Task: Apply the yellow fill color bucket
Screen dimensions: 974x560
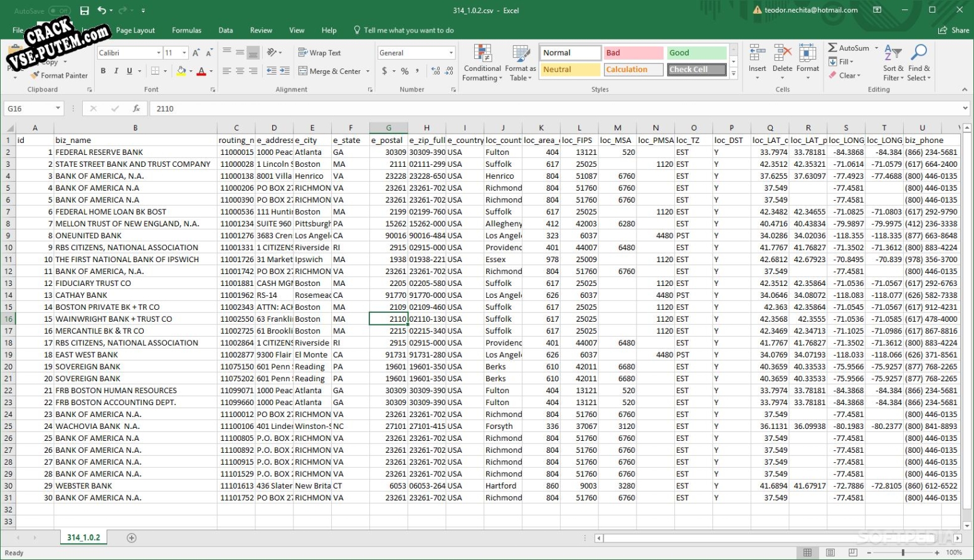Action: coord(181,71)
